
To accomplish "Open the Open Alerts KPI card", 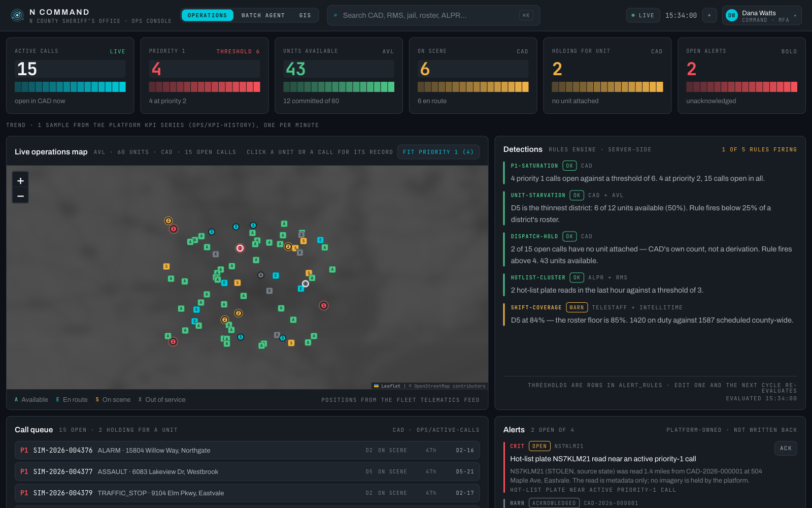I will (x=741, y=76).
